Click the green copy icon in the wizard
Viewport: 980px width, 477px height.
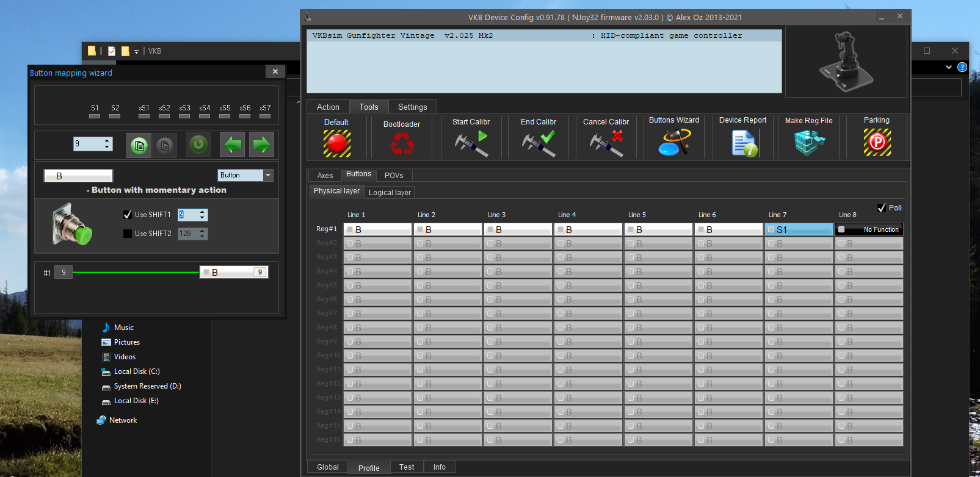click(x=139, y=145)
